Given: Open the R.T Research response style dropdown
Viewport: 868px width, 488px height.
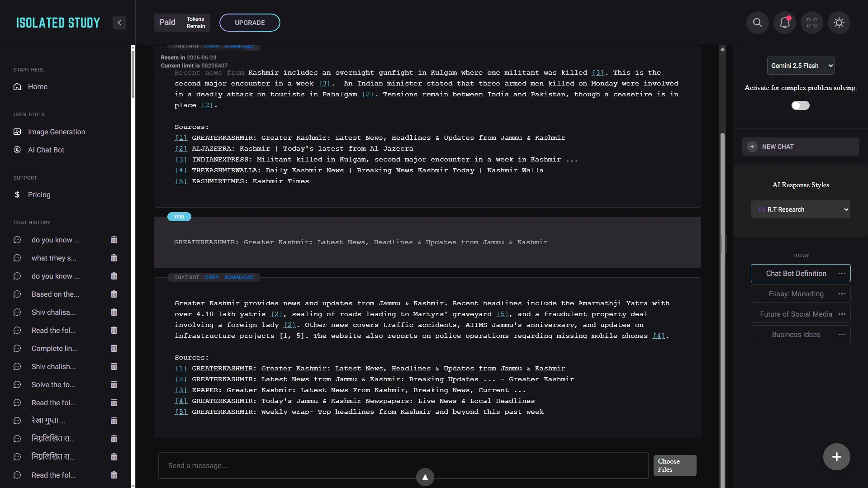Looking at the screenshot, I should coord(801,209).
